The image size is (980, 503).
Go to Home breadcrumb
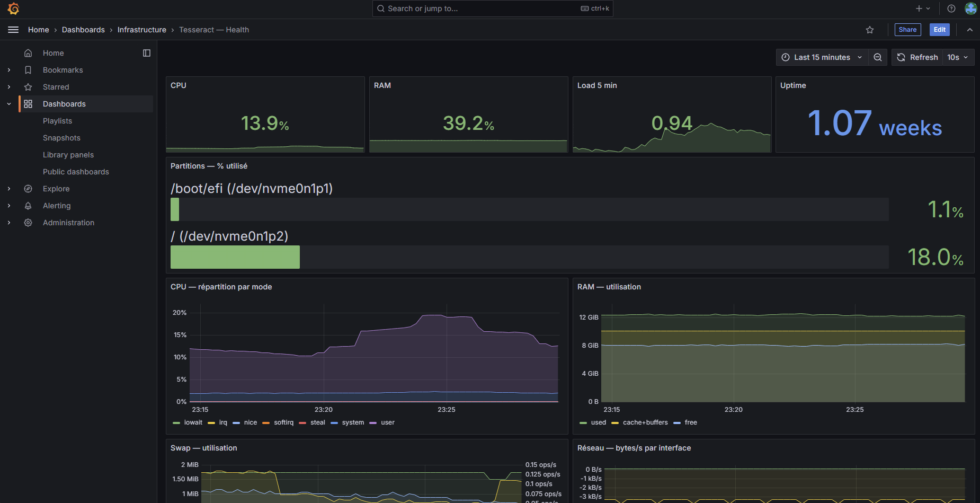pos(38,30)
